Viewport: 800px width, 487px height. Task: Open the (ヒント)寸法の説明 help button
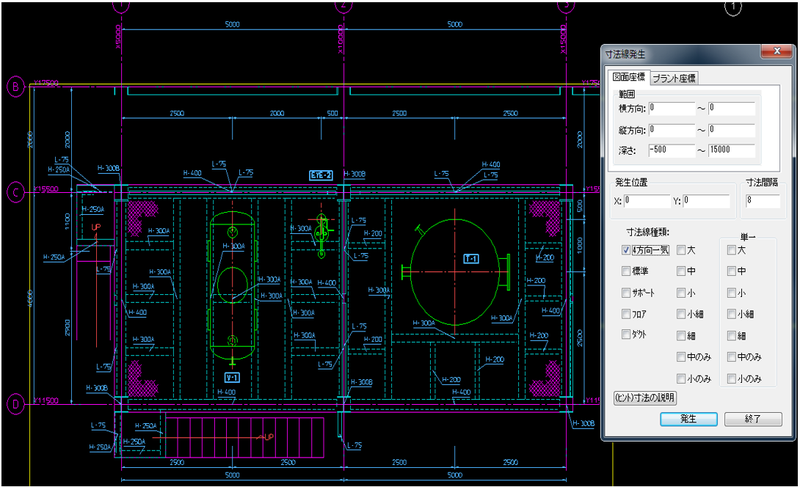point(650,398)
